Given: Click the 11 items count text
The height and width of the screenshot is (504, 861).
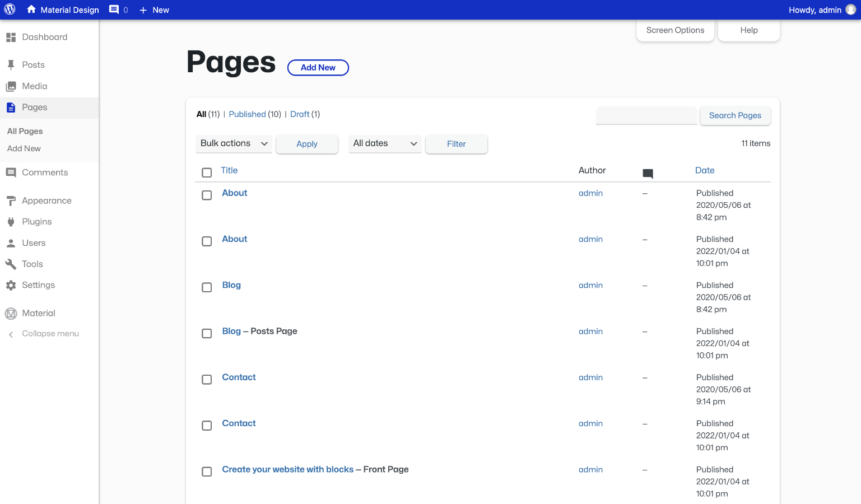Looking at the screenshot, I should point(756,143).
